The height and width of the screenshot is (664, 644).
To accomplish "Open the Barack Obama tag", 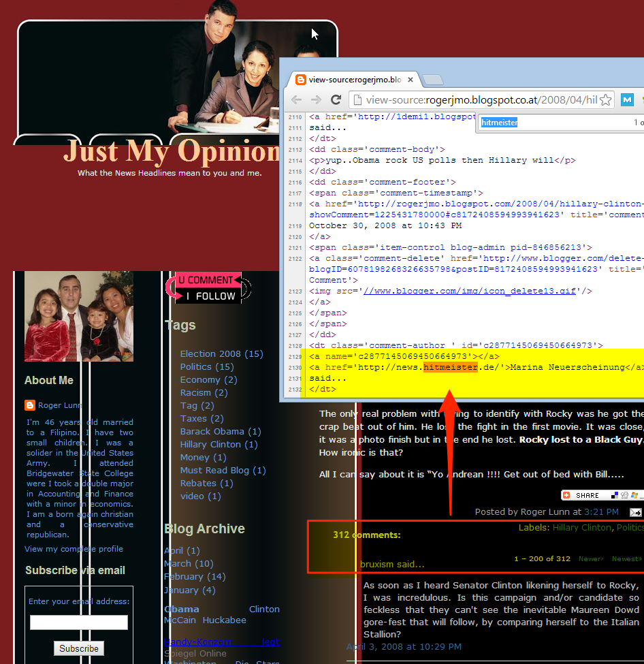I will [221, 432].
